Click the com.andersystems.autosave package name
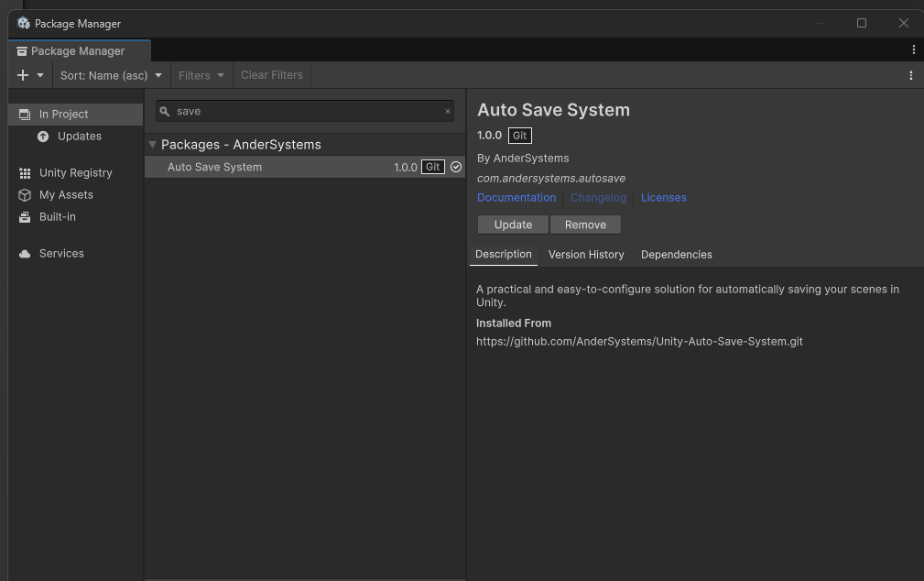Viewport: 924px width, 581px height. pyautogui.click(x=551, y=178)
